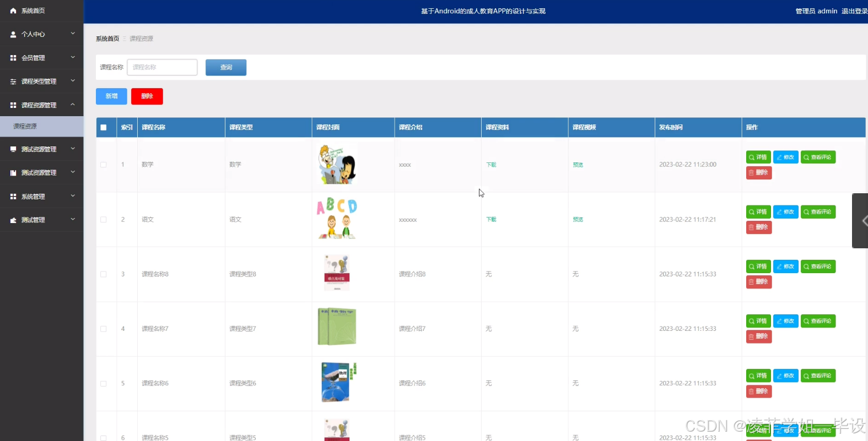
Task: Select the checkbox for 课程名称8
Action: pos(104,274)
